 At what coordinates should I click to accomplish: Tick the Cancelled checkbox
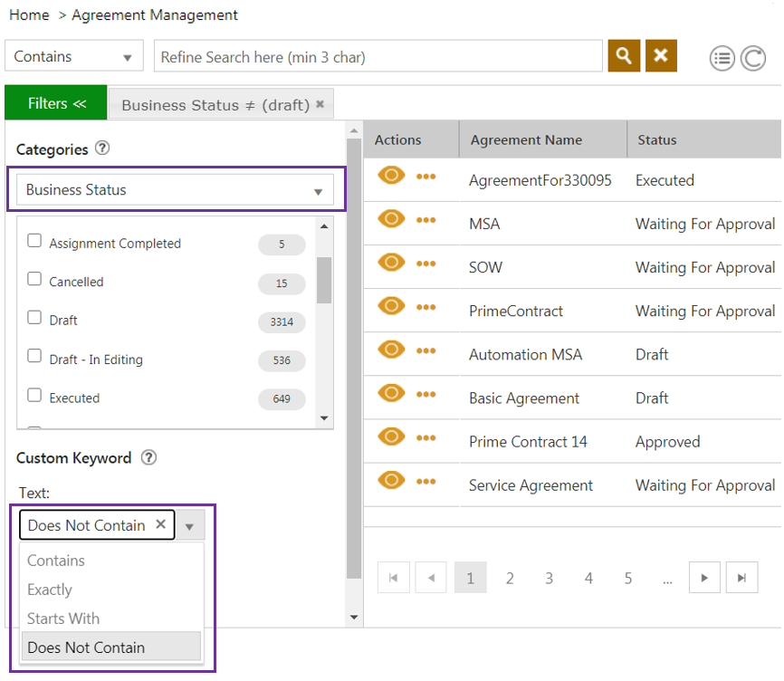34,280
